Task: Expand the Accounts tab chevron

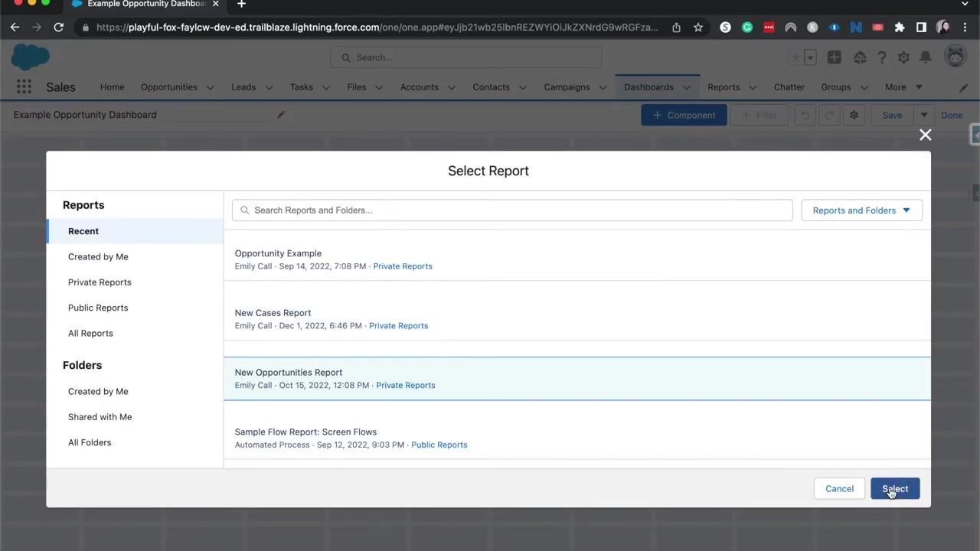Action: tap(451, 87)
